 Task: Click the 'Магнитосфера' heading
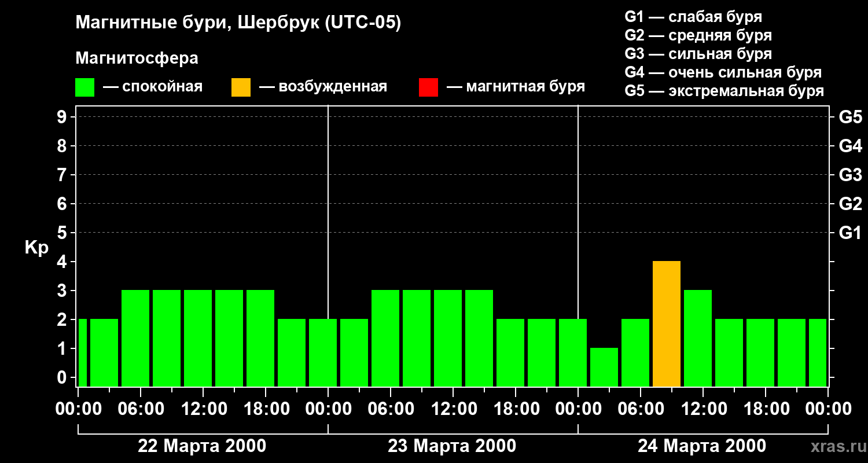(x=137, y=58)
